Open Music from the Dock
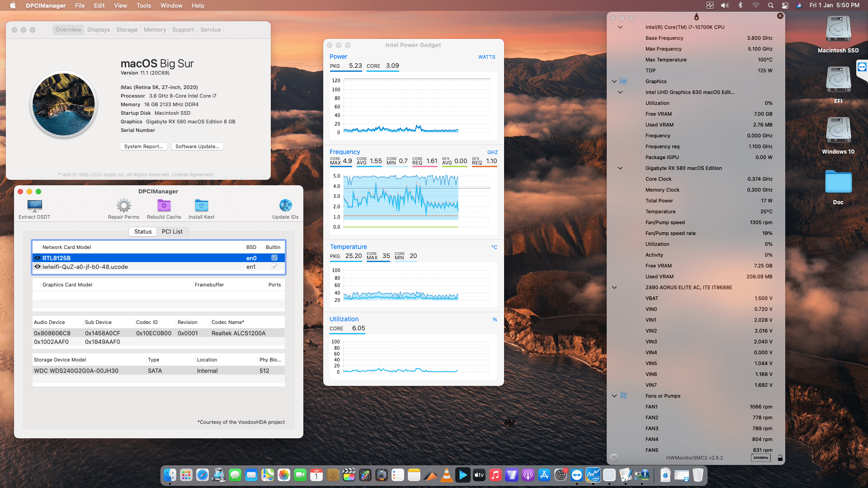 (x=495, y=475)
